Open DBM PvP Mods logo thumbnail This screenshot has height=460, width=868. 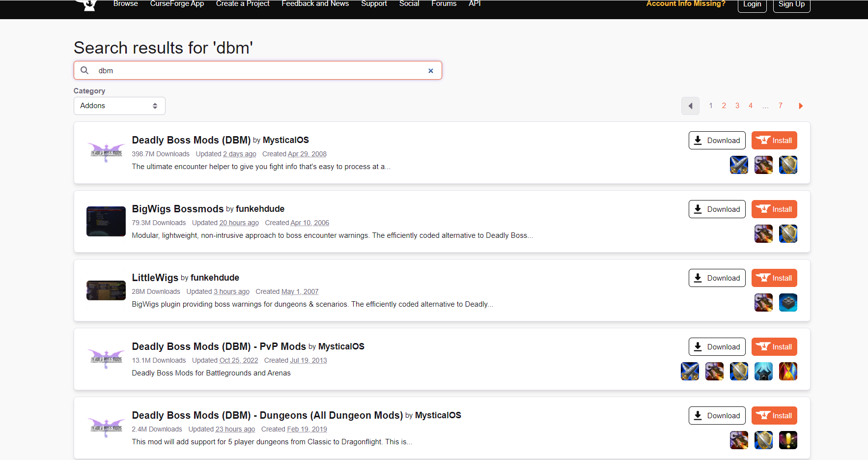pyautogui.click(x=106, y=359)
